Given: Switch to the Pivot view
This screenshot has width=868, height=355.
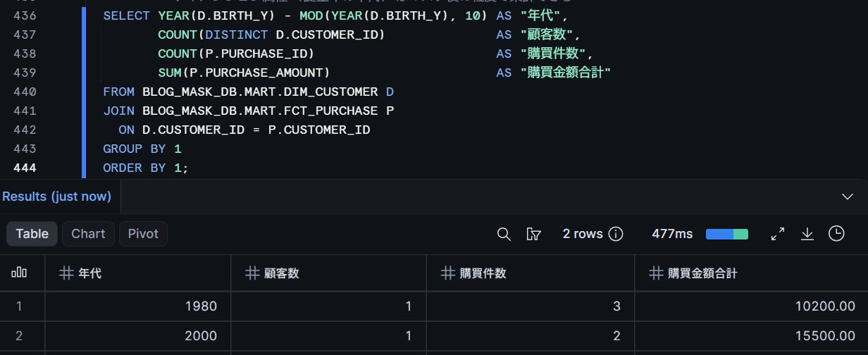Looking at the screenshot, I should [143, 234].
